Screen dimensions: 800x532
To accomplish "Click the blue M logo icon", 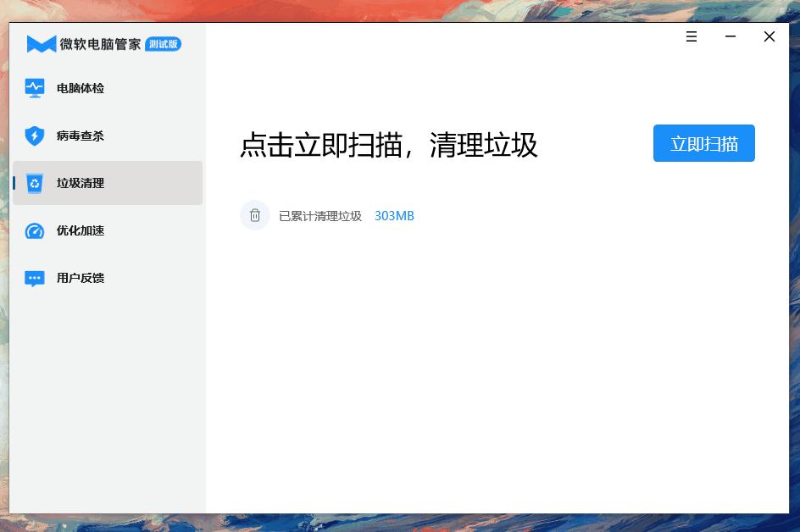I will coord(42,44).
